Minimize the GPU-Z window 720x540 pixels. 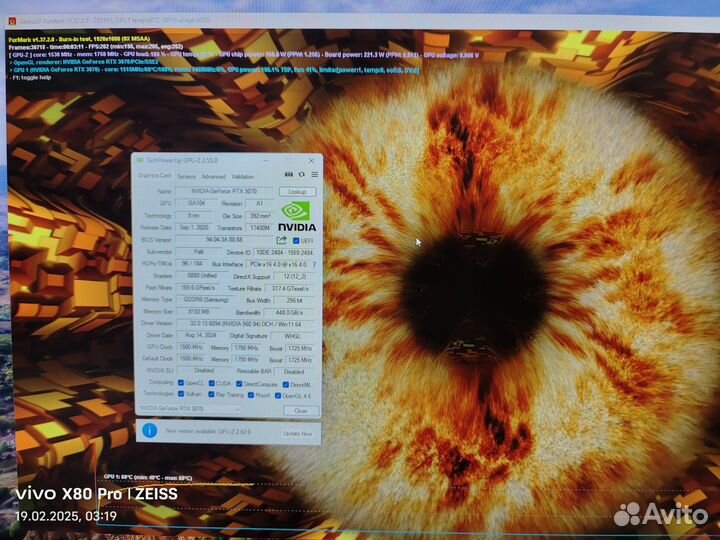tap(266, 161)
